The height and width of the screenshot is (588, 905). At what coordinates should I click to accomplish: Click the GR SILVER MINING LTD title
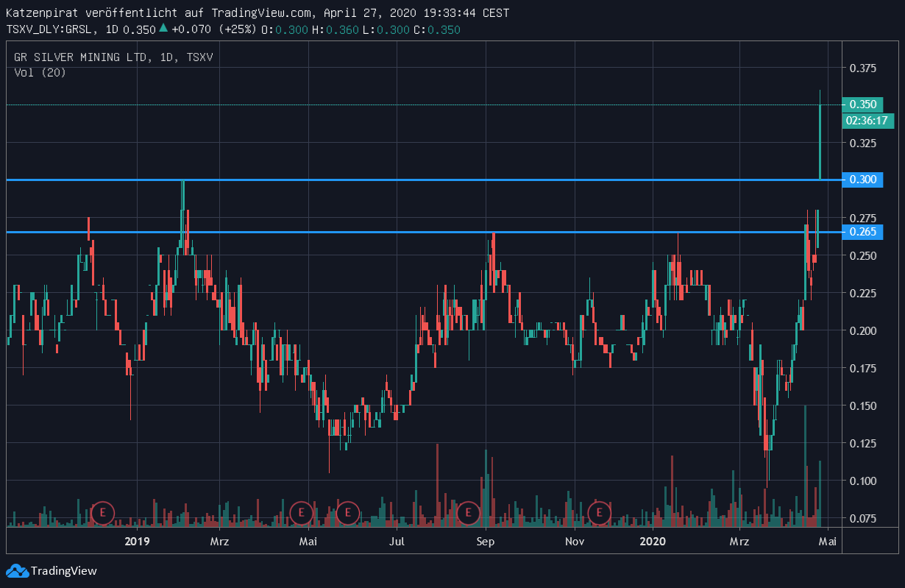click(79, 57)
